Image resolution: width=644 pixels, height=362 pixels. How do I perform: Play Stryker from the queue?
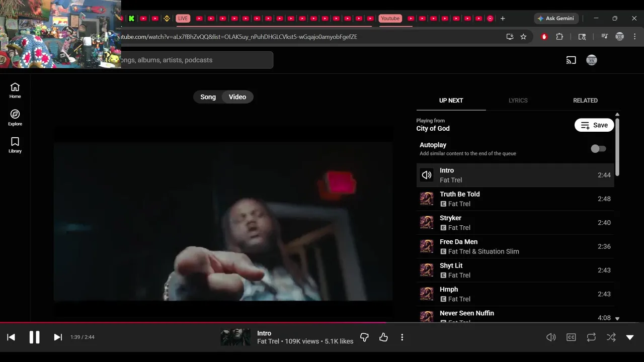[x=515, y=223]
